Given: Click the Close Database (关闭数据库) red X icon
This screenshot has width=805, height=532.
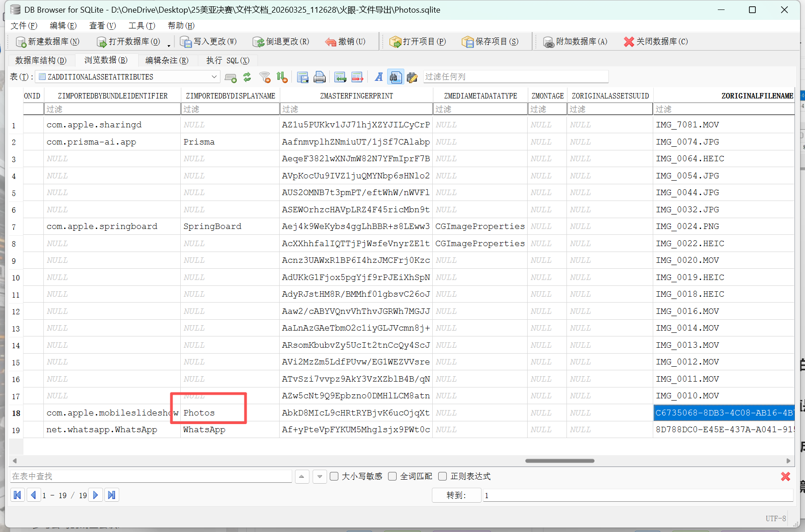Looking at the screenshot, I should click(x=629, y=42).
